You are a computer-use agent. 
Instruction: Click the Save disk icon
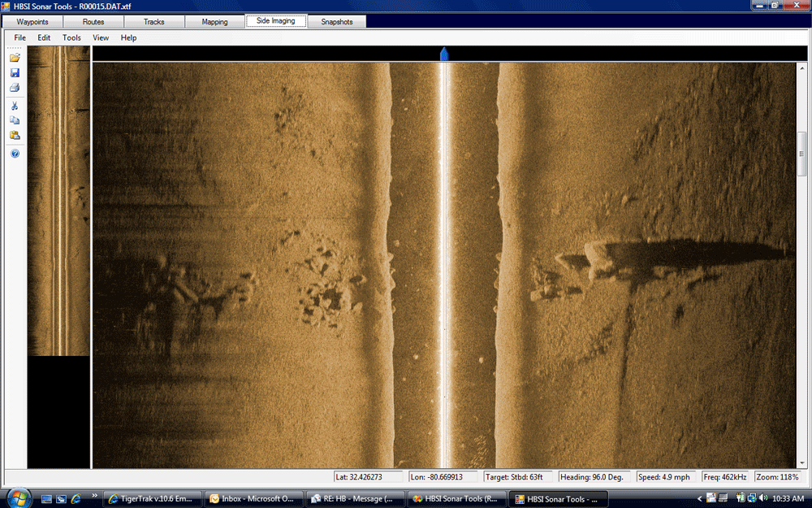coord(15,73)
